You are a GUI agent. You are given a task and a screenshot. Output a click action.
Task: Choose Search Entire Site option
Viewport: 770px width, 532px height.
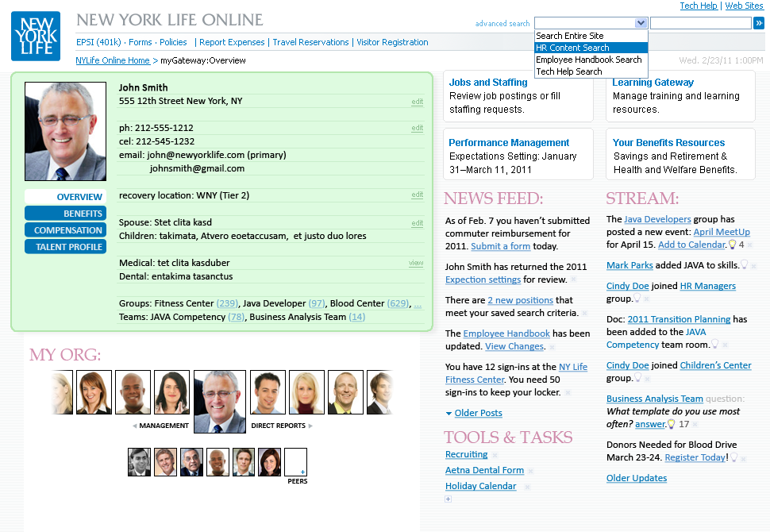[x=591, y=36]
